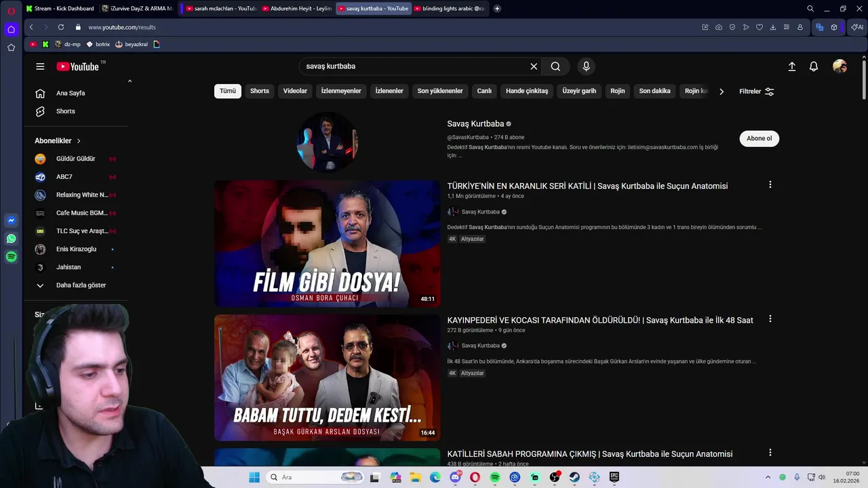The image size is (868, 488).
Task: Play the FİLM GİBİ DOSYA thumbnail video
Action: point(328,244)
